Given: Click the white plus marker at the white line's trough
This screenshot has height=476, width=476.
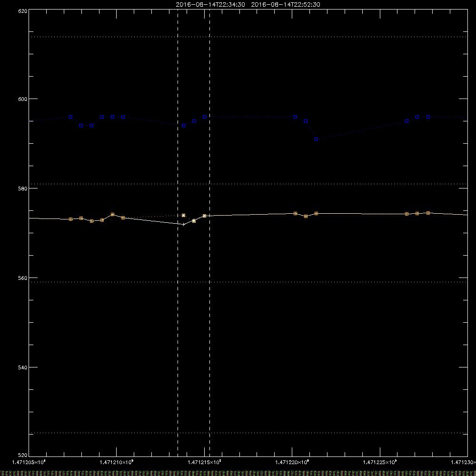Looking at the screenshot, I should (x=183, y=224).
